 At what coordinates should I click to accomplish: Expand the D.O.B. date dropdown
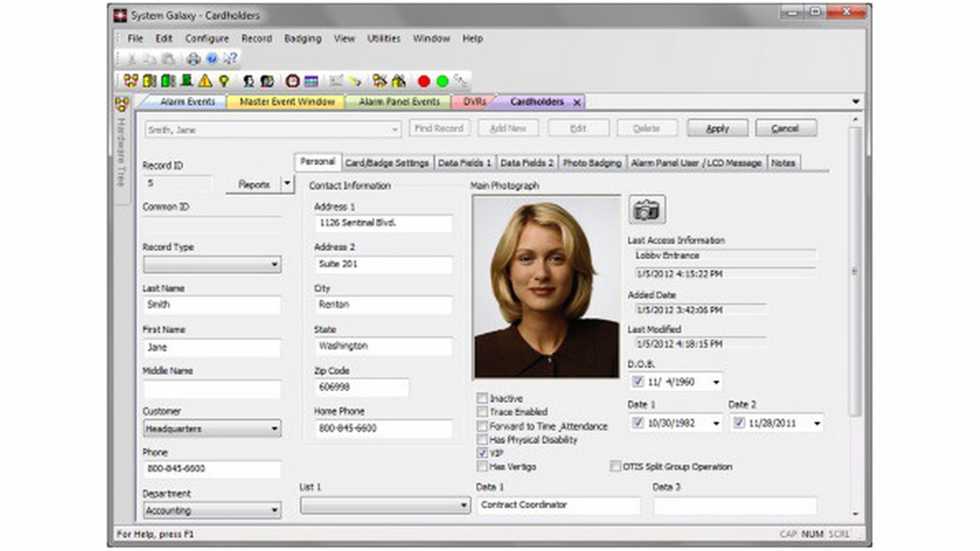pos(715,382)
